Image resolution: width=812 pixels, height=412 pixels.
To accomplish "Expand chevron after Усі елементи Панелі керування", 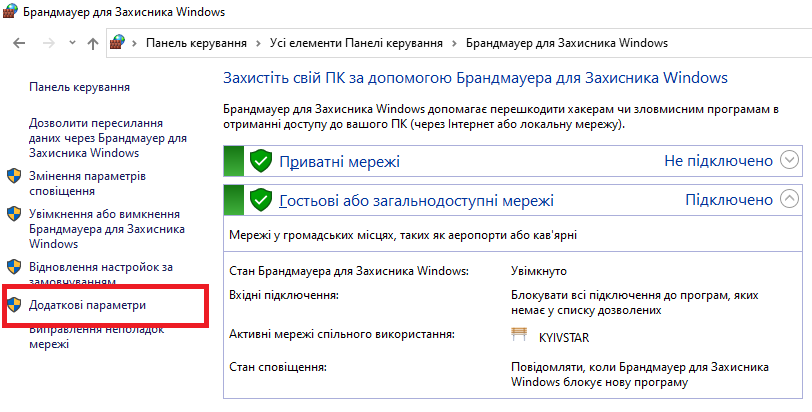I will [454, 43].
